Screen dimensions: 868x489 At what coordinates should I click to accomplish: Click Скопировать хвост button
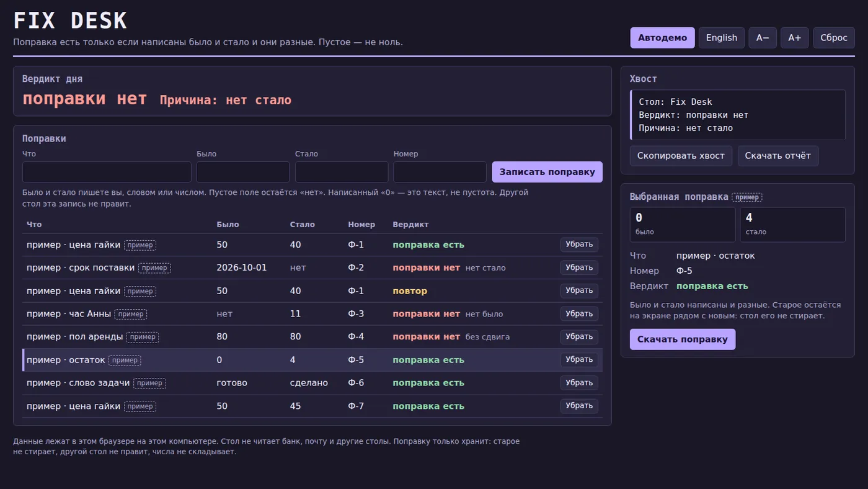coord(681,156)
